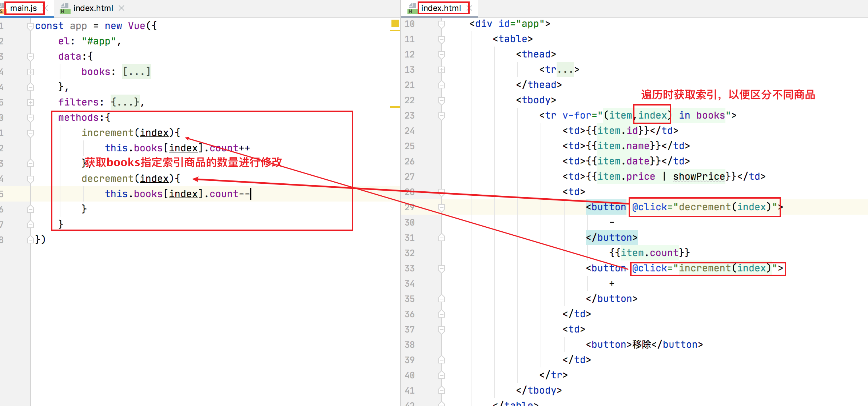The image size is (868, 406).
Task: Collapse the table element fold icon line 11
Action: click(442, 39)
